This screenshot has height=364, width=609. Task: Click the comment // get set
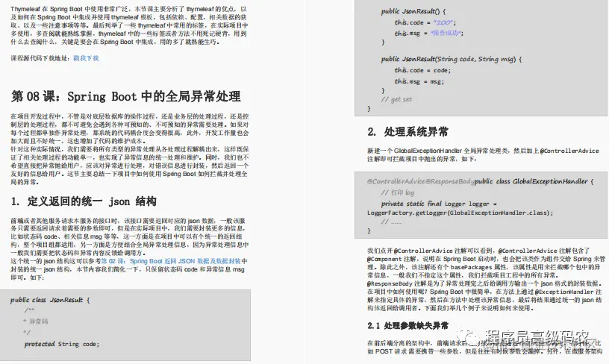click(396, 99)
